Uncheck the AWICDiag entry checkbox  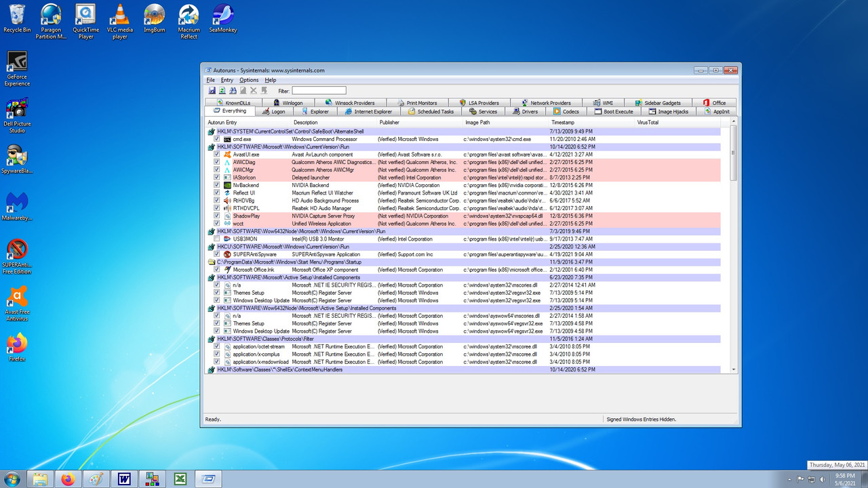point(217,162)
